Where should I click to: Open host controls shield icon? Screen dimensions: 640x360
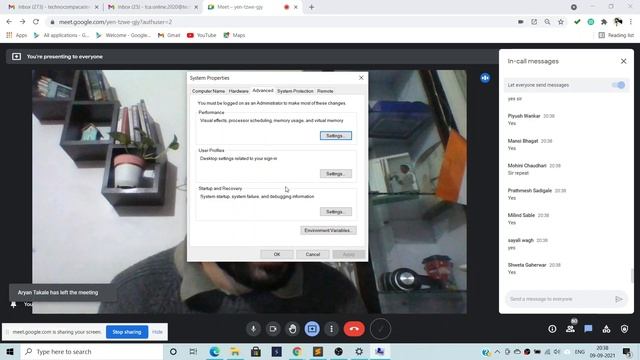tap(624, 329)
